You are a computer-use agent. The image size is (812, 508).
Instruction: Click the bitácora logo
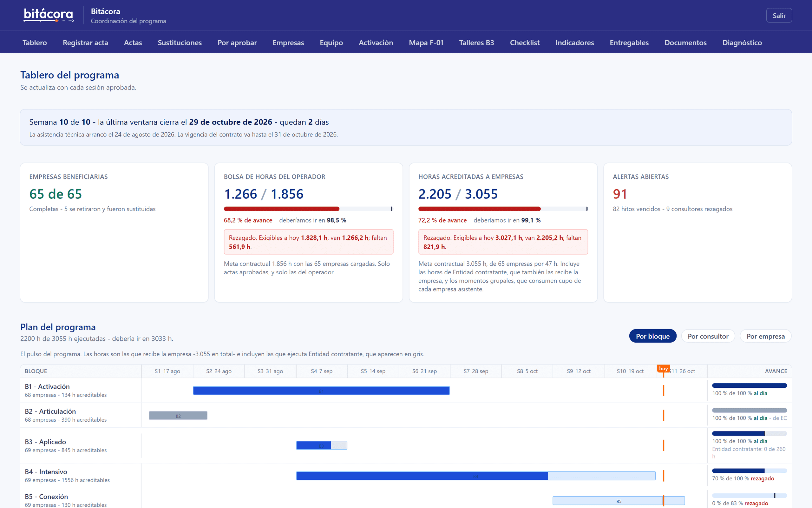(x=49, y=15)
